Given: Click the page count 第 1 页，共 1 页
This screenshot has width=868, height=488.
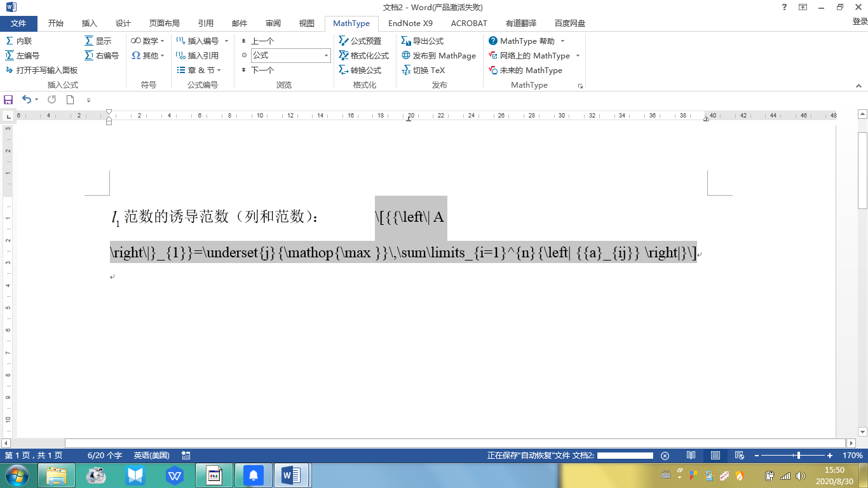Looking at the screenshot, I should click(x=34, y=456).
